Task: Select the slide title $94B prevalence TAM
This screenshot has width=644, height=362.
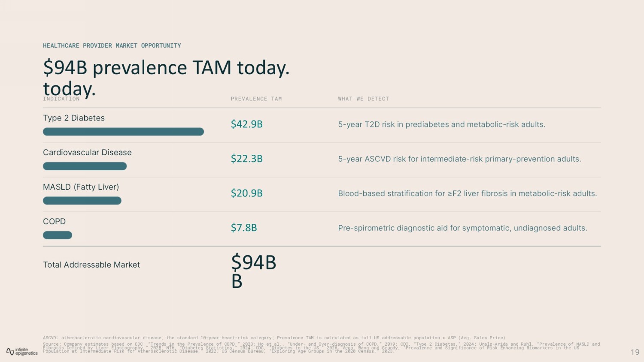Action: [x=166, y=78]
